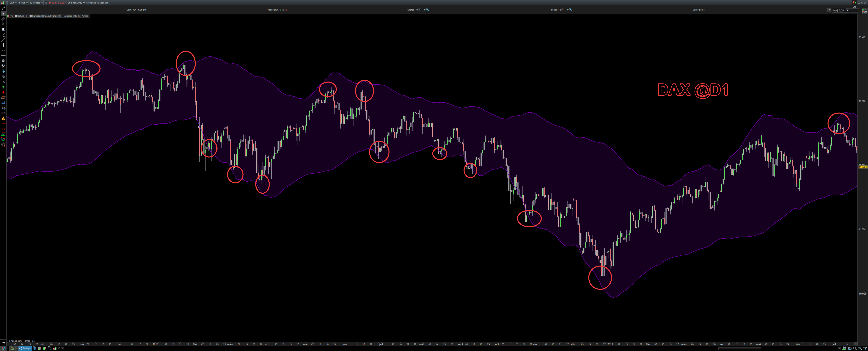
Task: Click the yellow 11 972,3 price label
Action: tap(863, 167)
